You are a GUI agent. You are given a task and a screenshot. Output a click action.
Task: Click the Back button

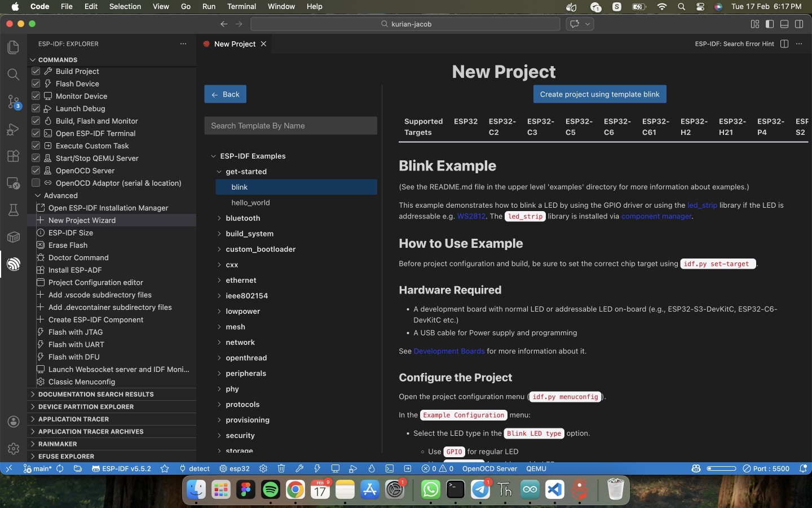pyautogui.click(x=225, y=94)
